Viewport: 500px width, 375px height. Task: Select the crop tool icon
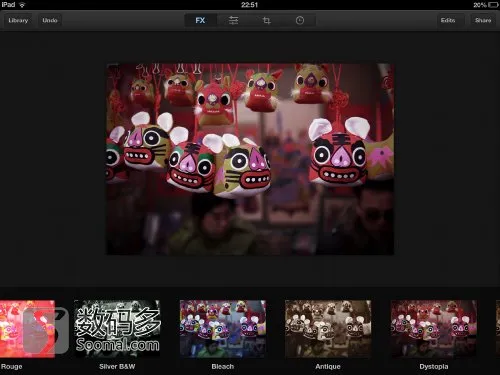tap(266, 20)
